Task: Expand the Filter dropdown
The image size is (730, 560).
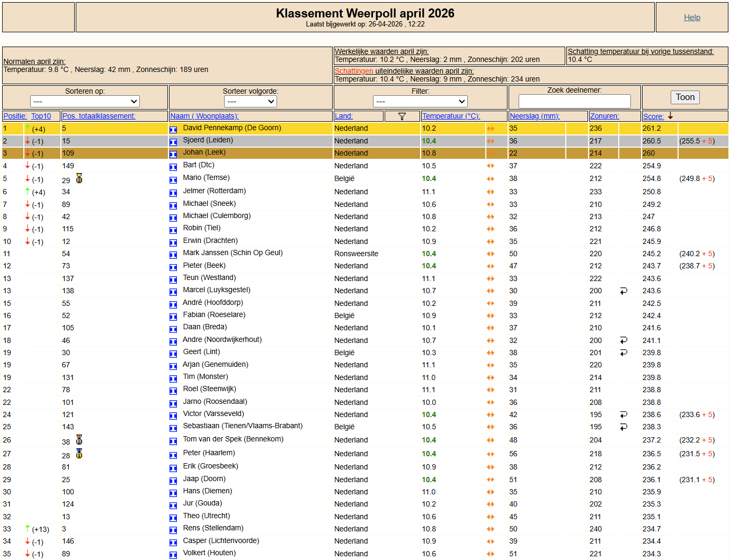Action: coord(420,101)
